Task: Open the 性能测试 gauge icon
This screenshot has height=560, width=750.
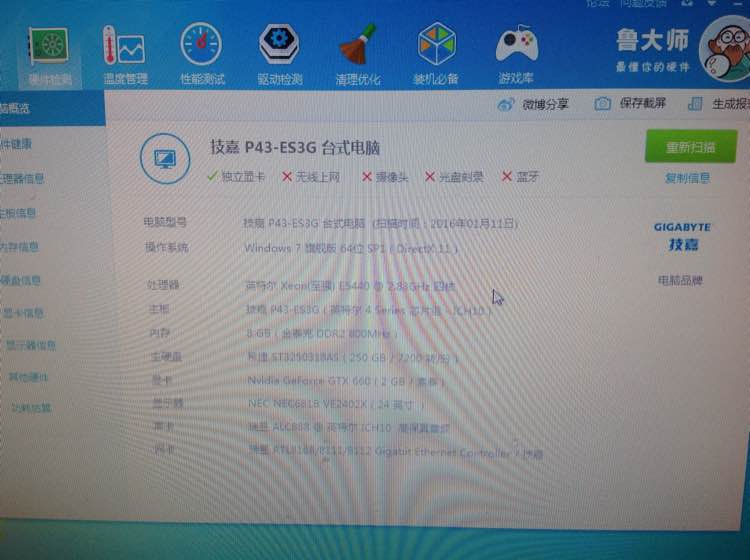Action: click(x=201, y=44)
